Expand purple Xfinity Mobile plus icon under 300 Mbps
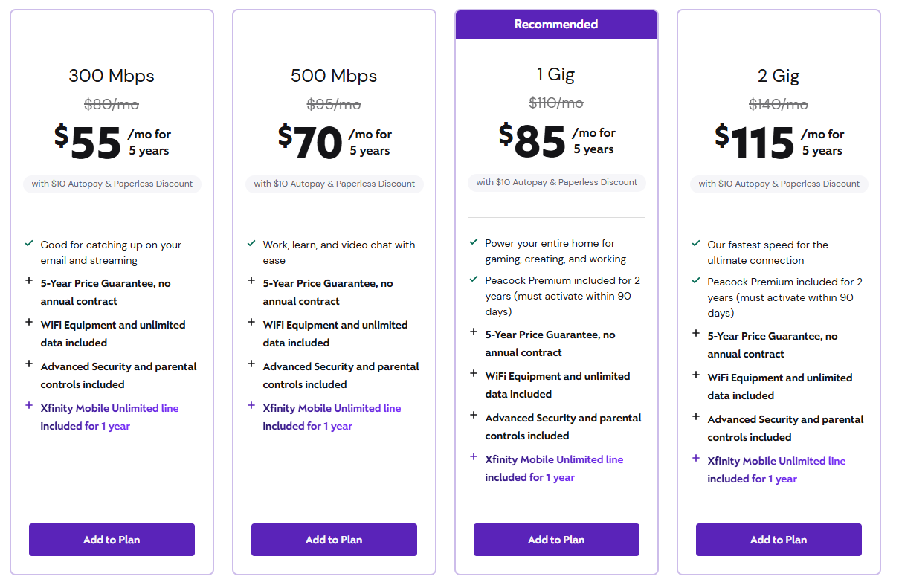Image resolution: width=899 pixels, height=588 pixels. [x=29, y=406]
